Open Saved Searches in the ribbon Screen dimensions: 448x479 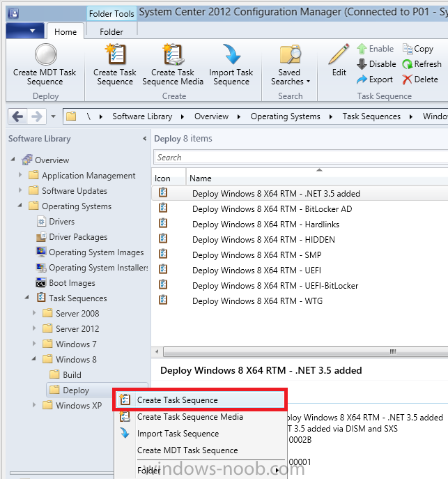point(290,65)
